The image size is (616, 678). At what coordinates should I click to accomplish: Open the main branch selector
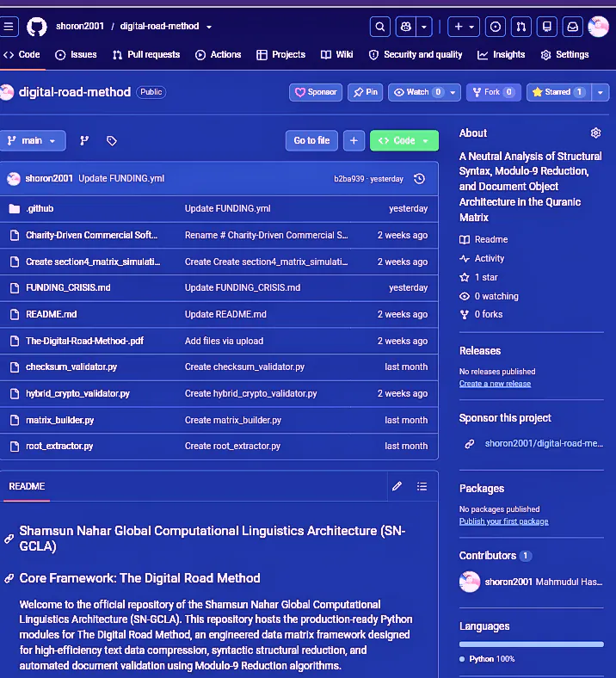33,140
